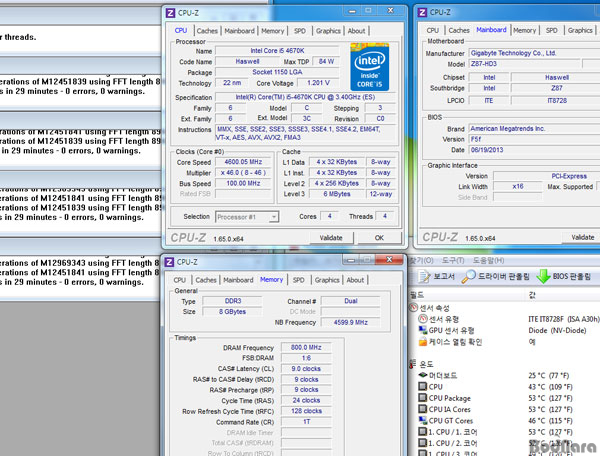This screenshot has width=600, height=456.
Task: Click the CPU Package row icon
Action: coord(422,398)
